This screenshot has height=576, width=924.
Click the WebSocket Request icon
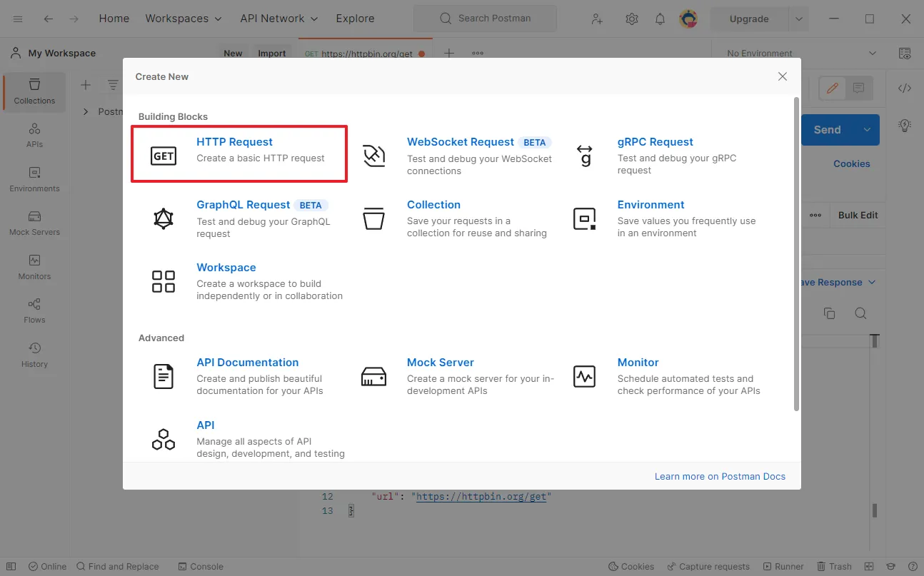373,155
